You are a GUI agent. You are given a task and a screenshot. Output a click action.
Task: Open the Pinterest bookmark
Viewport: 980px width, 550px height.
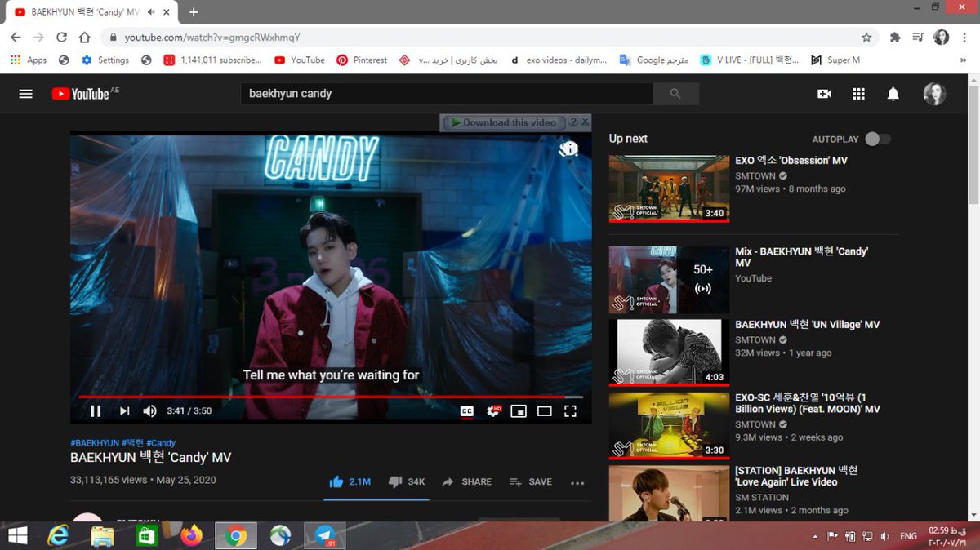[362, 60]
